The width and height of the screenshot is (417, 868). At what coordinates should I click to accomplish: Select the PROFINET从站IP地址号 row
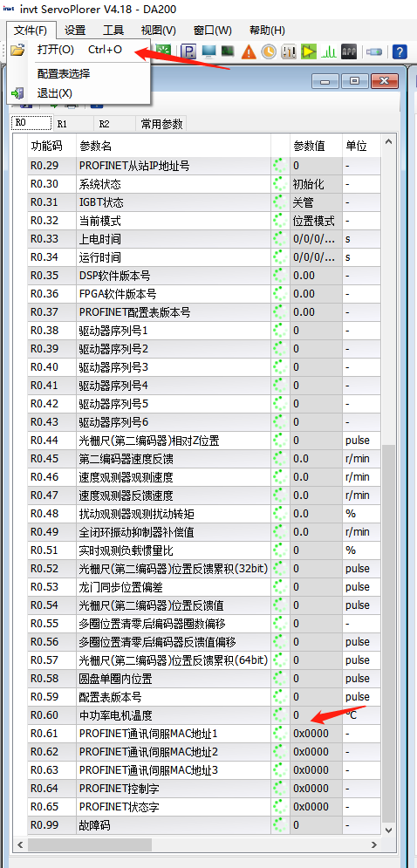pos(205,166)
